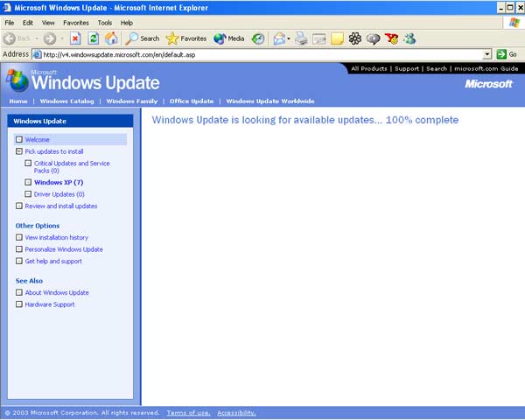Open the Edit menu
525x420 pixels.
(28, 23)
